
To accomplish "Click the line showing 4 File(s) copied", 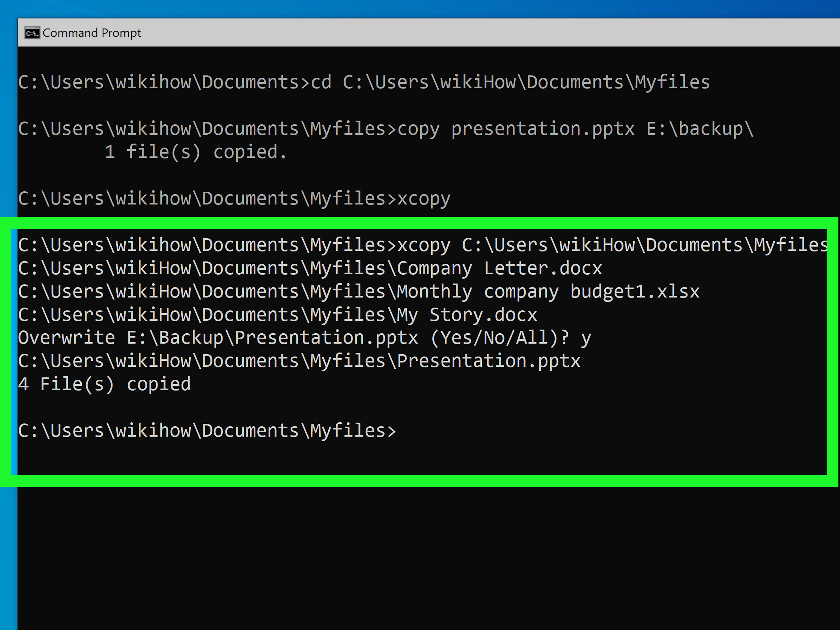I will [104, 384].
